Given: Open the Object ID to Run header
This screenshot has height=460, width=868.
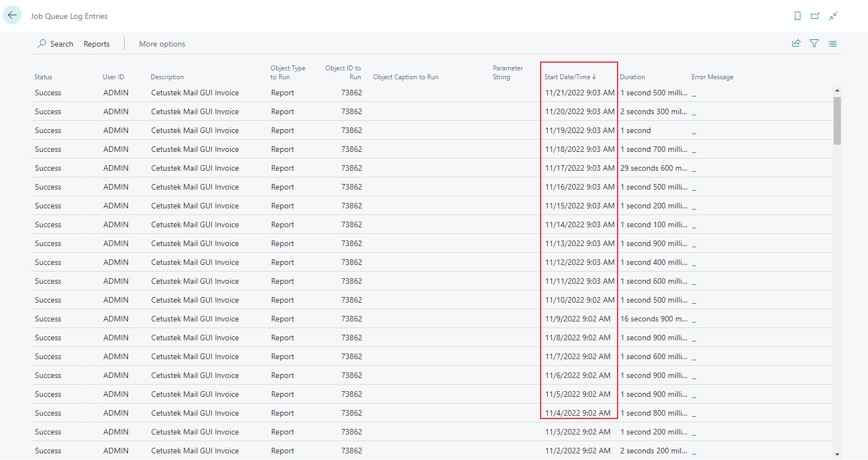Looking at the screenshot, I should pos(343,73).
